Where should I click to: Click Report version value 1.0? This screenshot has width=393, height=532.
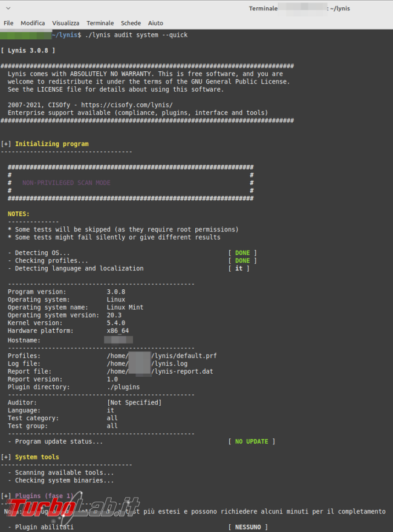pos(112,379)
